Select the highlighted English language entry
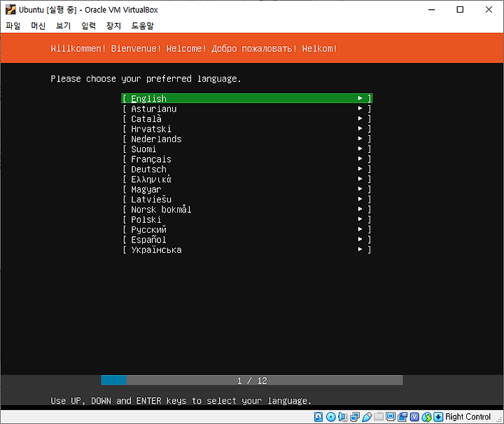Screen dimensions: 504x424 [247, 98]
